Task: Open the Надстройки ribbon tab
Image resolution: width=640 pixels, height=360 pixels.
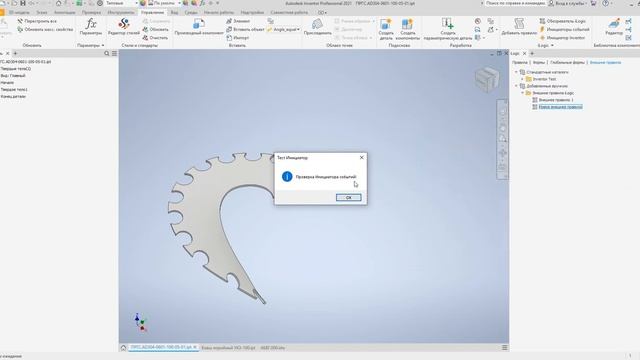Action: [252, 13]
